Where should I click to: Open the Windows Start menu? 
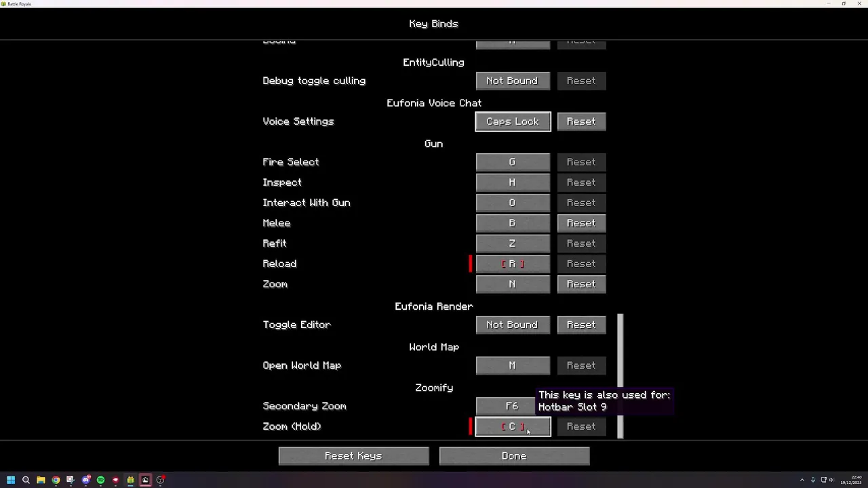(11, 480)
